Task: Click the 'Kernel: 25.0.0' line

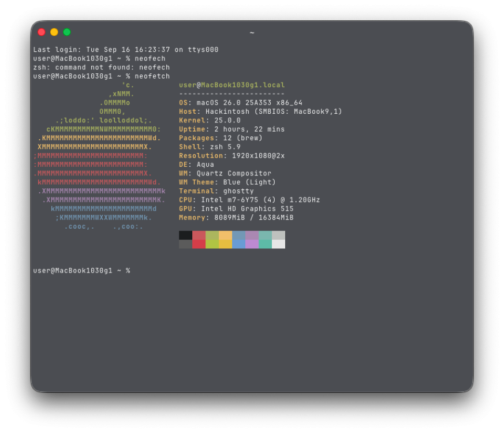Action: (x=210, y=121)
